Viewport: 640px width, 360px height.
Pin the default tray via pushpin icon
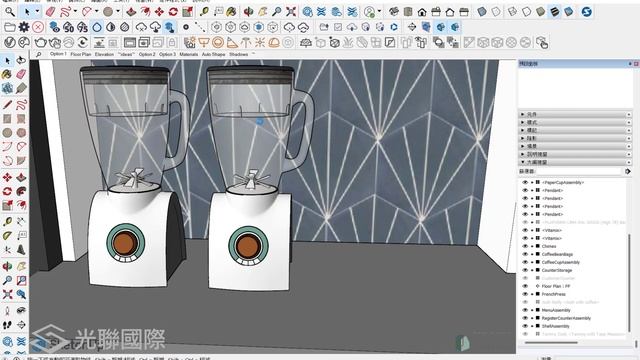point(630,64)
